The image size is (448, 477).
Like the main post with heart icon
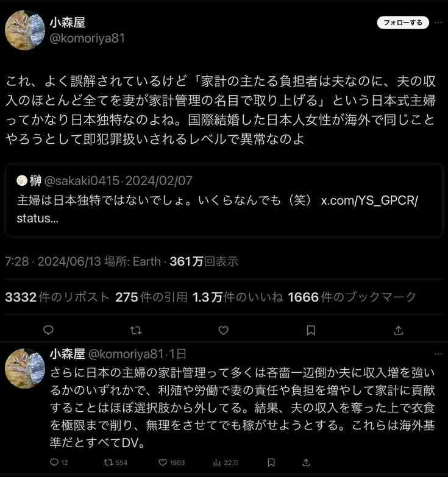pos(224,330)
